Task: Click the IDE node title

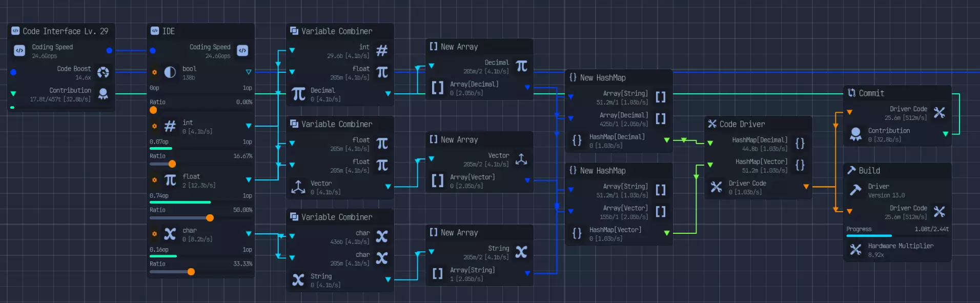Action: pos(169,31)
